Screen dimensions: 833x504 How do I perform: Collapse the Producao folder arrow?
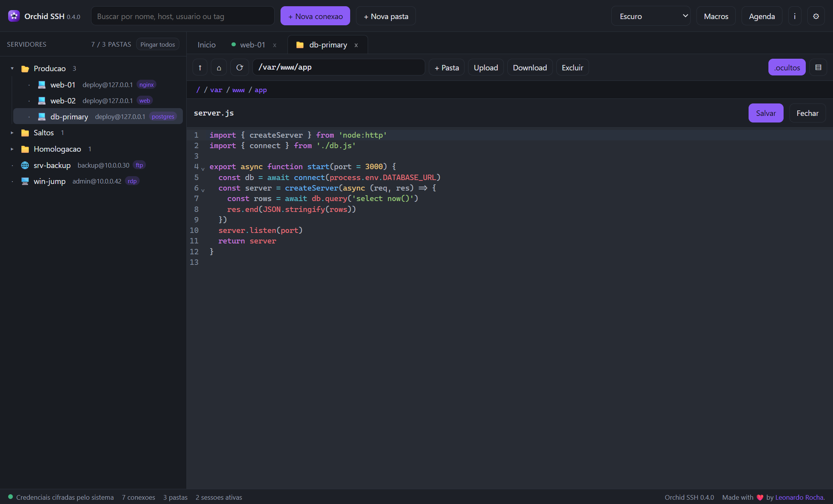click(x=12, y=68)
